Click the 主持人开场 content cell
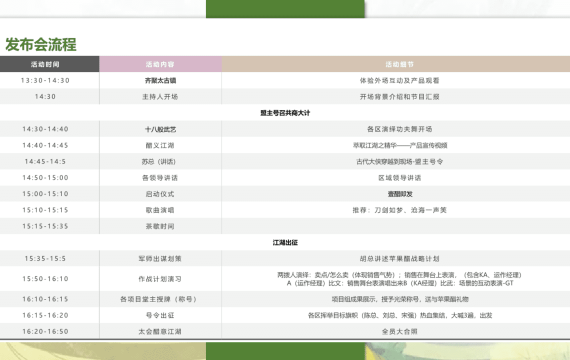The image size is (570, 360). (x=160, y=97)
